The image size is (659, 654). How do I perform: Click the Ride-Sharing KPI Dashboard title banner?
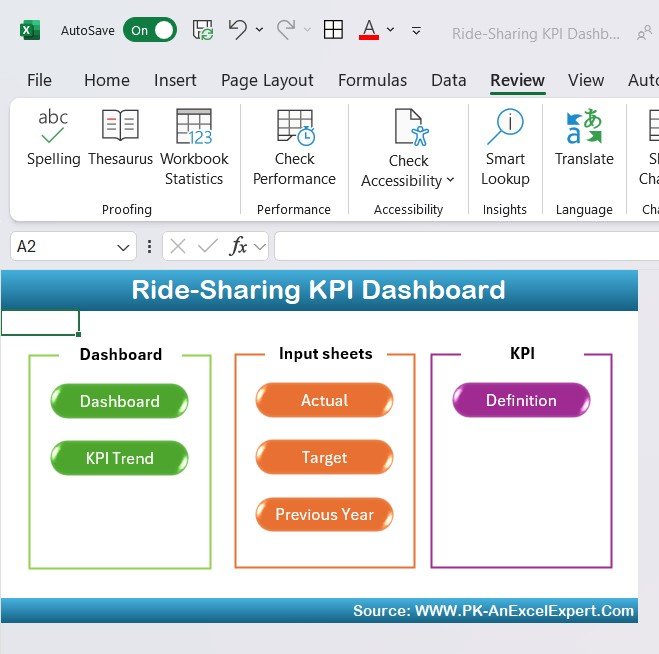(319, 290)
